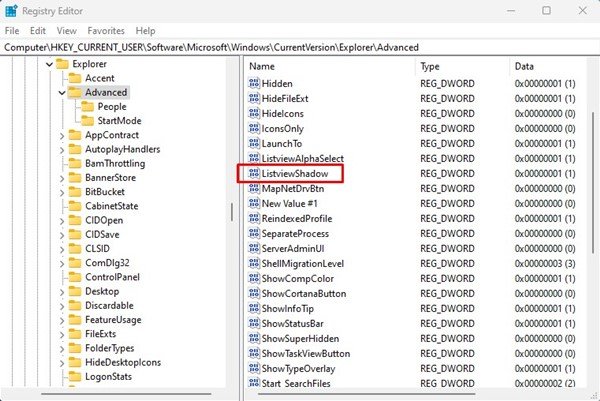Click the values pane horizontal scrollbar
Image resolution: width=600 pixels, height=401 pixels.
(x=367, y=394)
